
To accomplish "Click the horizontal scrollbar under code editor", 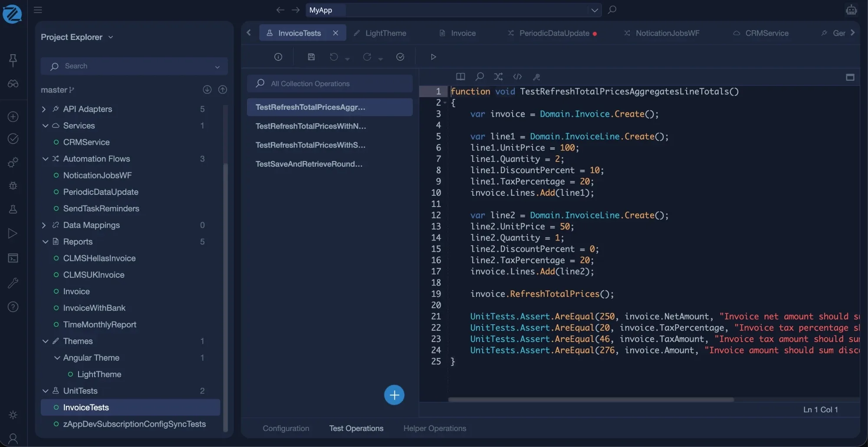I will tap(591, 400).
